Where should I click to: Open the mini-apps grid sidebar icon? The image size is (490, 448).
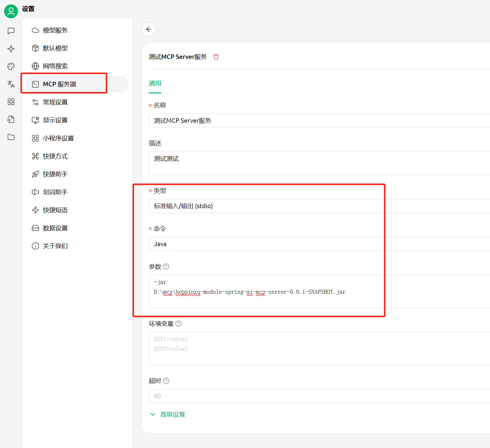pyautogui.click(x=11, y=102)
